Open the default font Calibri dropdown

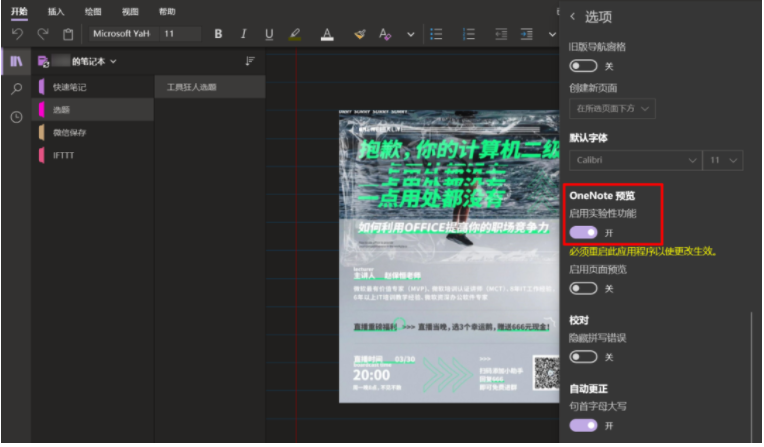(x=635, y=160)
